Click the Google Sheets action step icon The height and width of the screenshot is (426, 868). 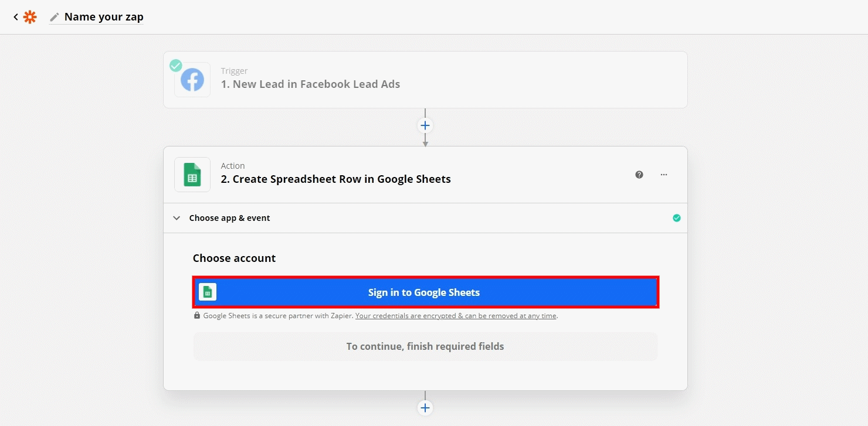[x=192, y=175]
